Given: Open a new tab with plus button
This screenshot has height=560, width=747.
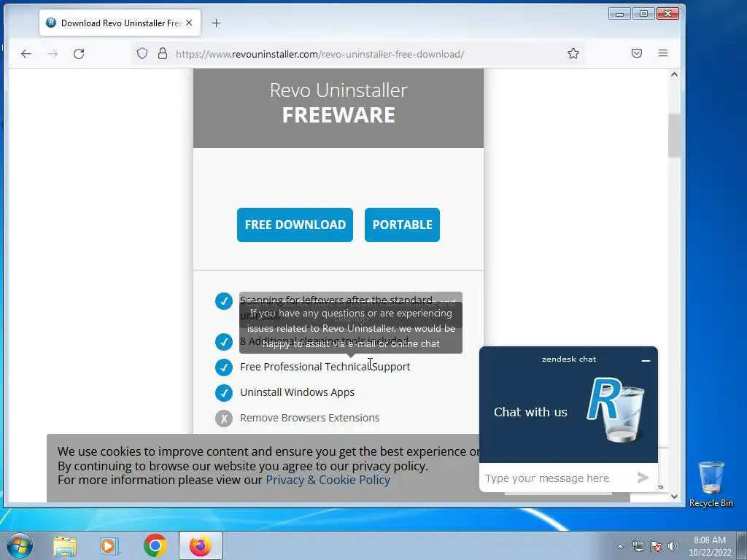Looking at the screenshot, I should pos(216,23).
